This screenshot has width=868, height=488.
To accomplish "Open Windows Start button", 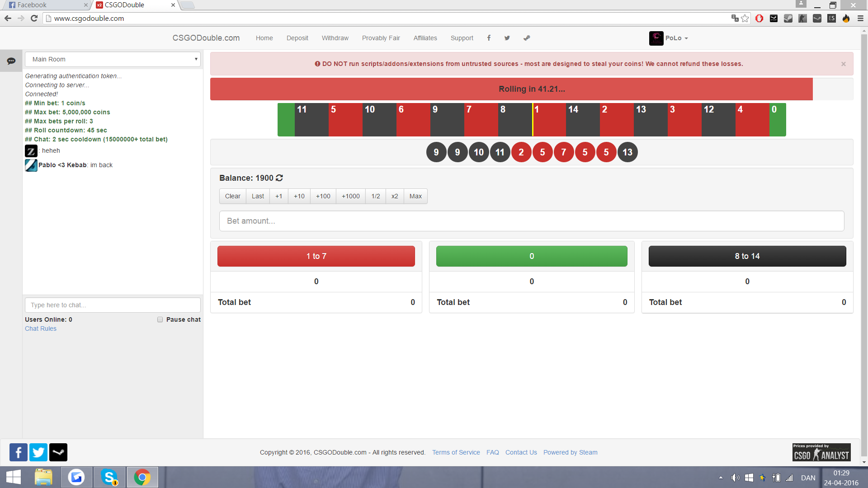I will pyautogui.click(x=14, y=477).
